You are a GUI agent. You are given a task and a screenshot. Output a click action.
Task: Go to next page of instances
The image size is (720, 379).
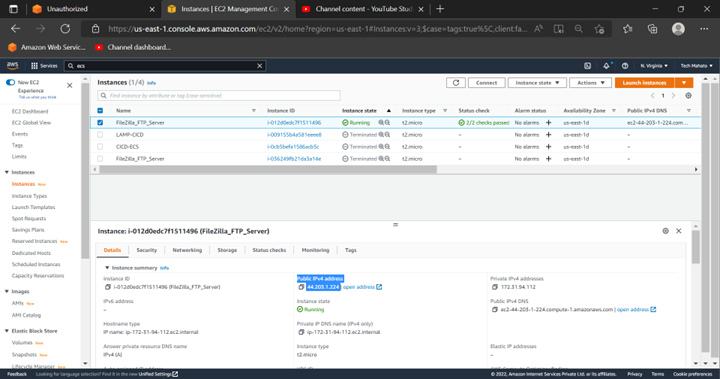[x=673, y=96]
